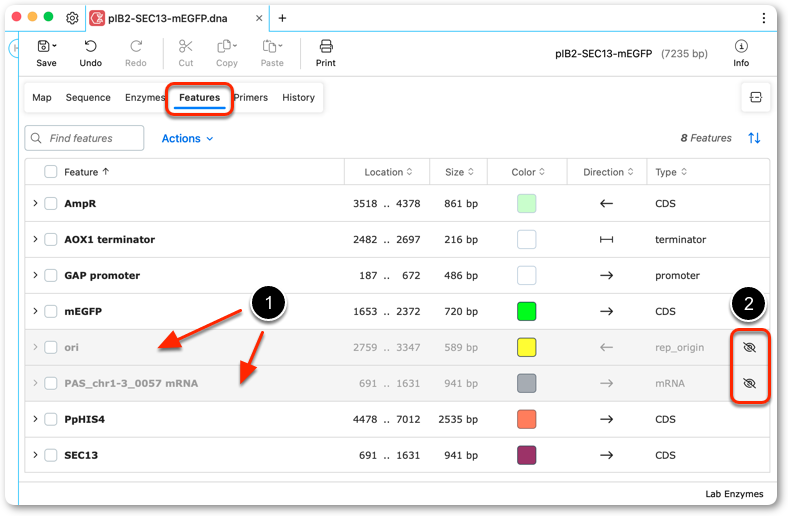Check the PpHIS4 feature checkbox
Viewport: 788px width, 516px height.
51,419
